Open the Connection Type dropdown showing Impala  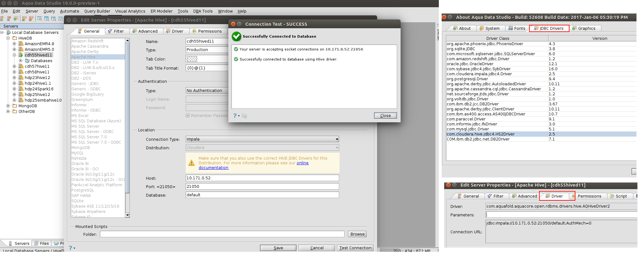(x=262, y=139)
